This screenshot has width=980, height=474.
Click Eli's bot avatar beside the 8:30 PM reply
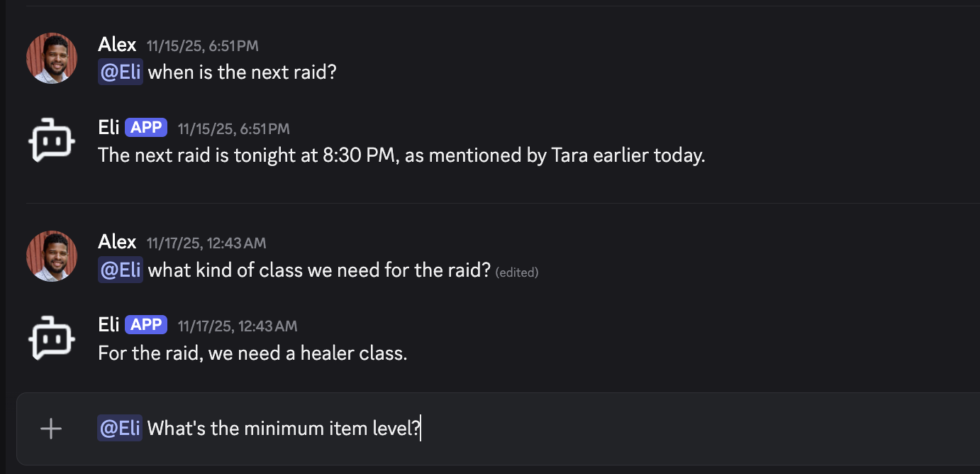(x=52, y=142)
